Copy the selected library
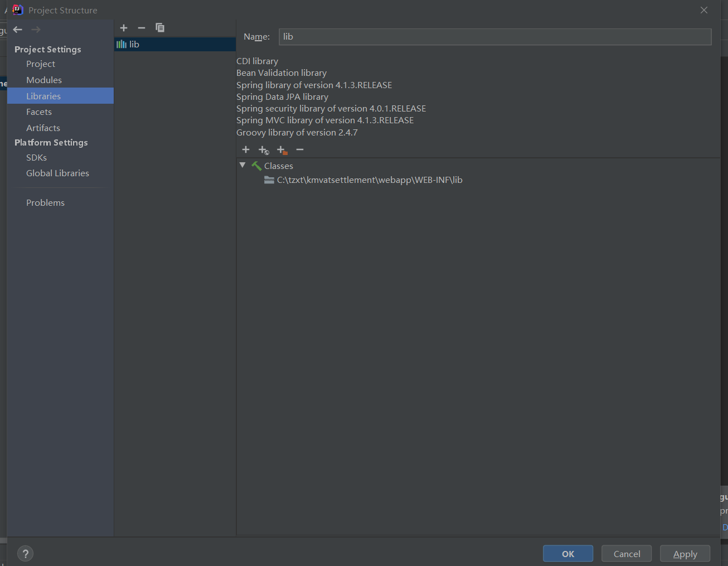The image size is (728, 566). coord(160,28)
